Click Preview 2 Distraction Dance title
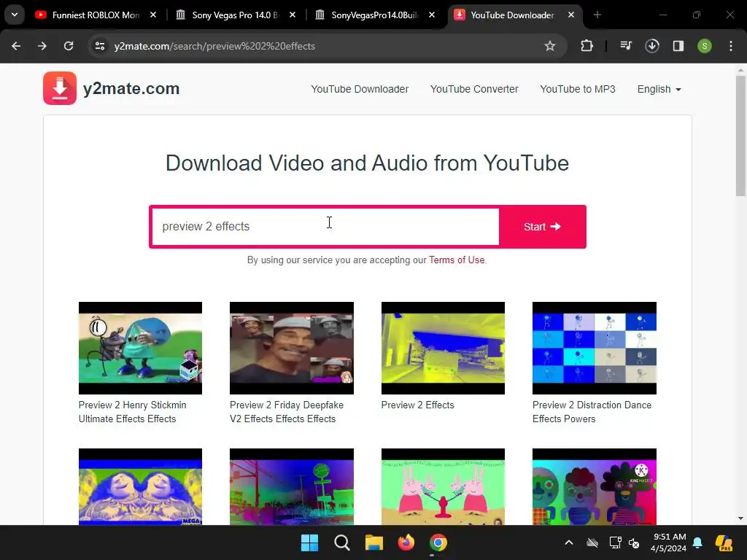 point(592,412)
